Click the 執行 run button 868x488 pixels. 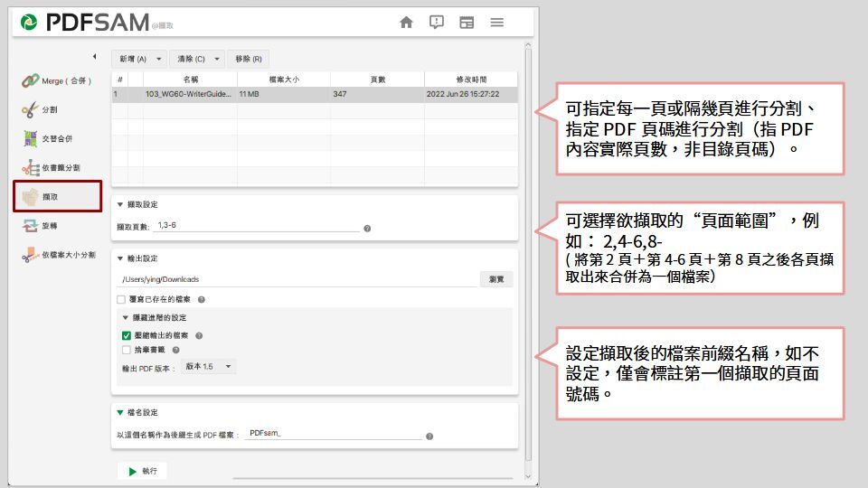point(142,472)
